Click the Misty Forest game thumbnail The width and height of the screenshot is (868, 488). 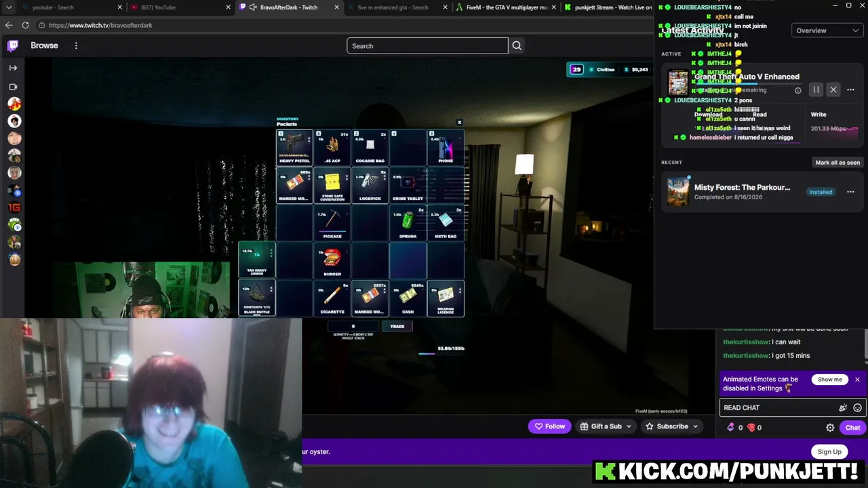[678, 192]
